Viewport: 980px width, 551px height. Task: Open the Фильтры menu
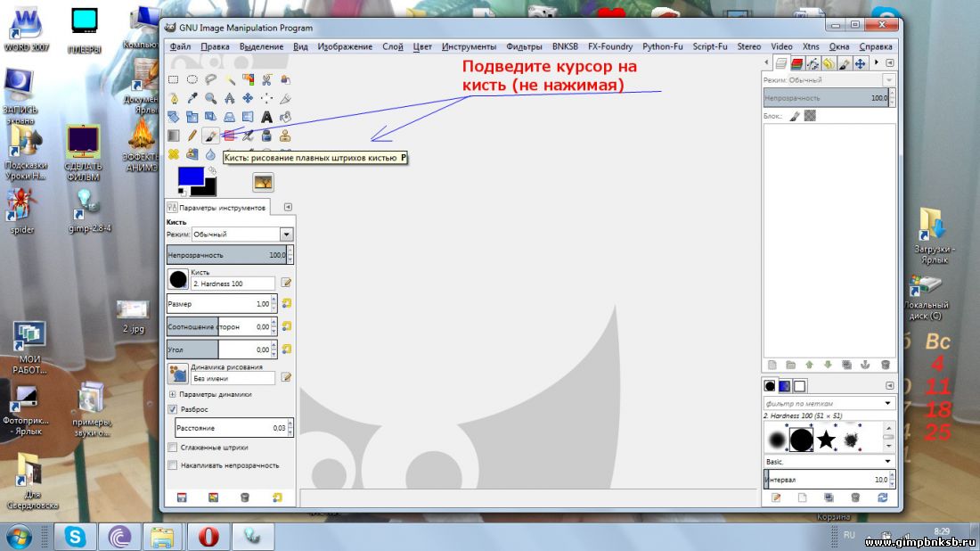coord(524,46)
